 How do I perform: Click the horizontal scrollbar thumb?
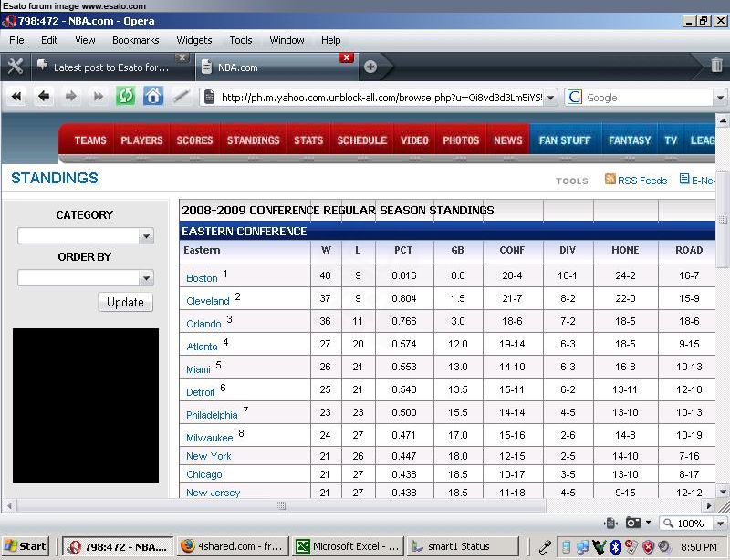(281, 505)
